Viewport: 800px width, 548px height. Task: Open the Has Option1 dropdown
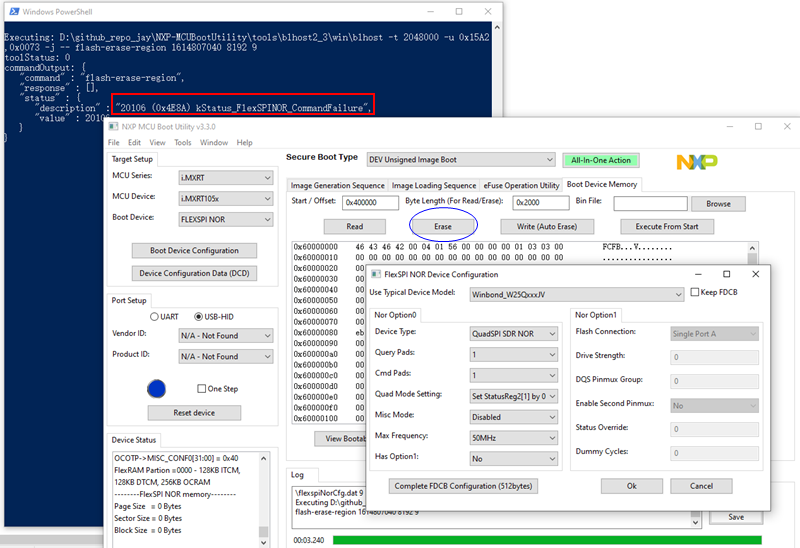pos(514,459)
